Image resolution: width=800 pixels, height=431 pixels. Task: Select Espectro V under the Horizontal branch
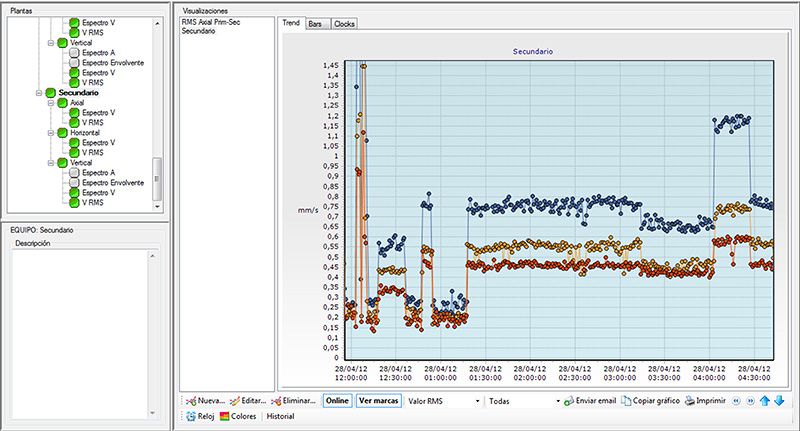98,143
